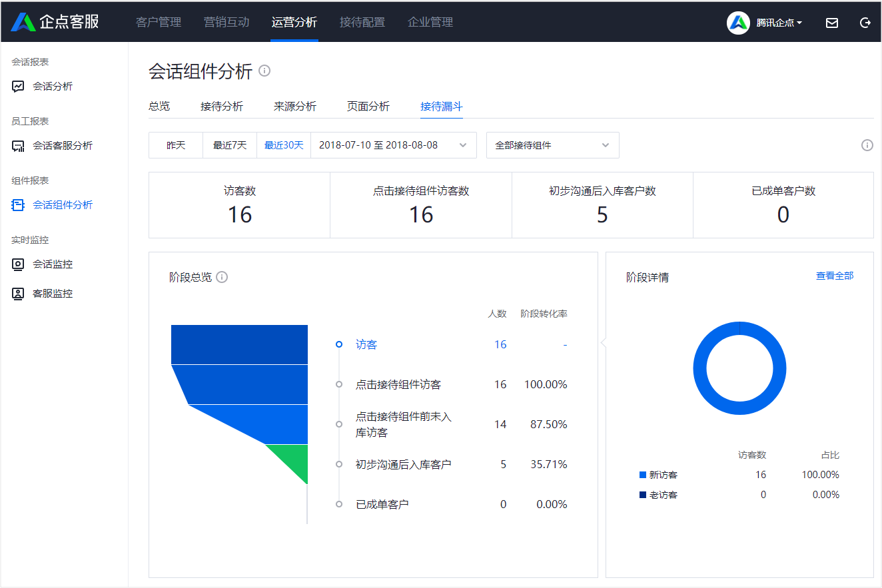882x588 pixels.
Task: Click the 初步沟通后入库客户数 summary card
Action: pos(602,205)
